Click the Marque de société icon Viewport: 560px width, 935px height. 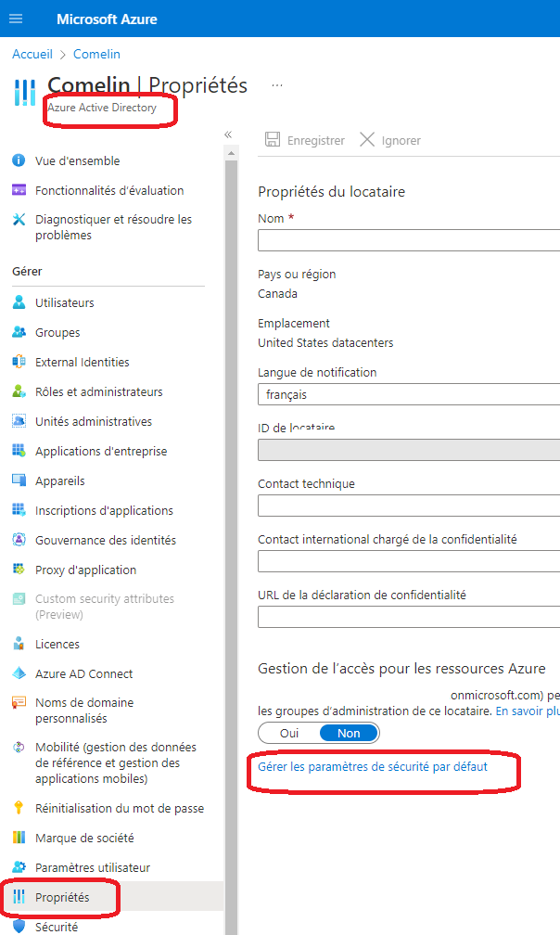19,838
